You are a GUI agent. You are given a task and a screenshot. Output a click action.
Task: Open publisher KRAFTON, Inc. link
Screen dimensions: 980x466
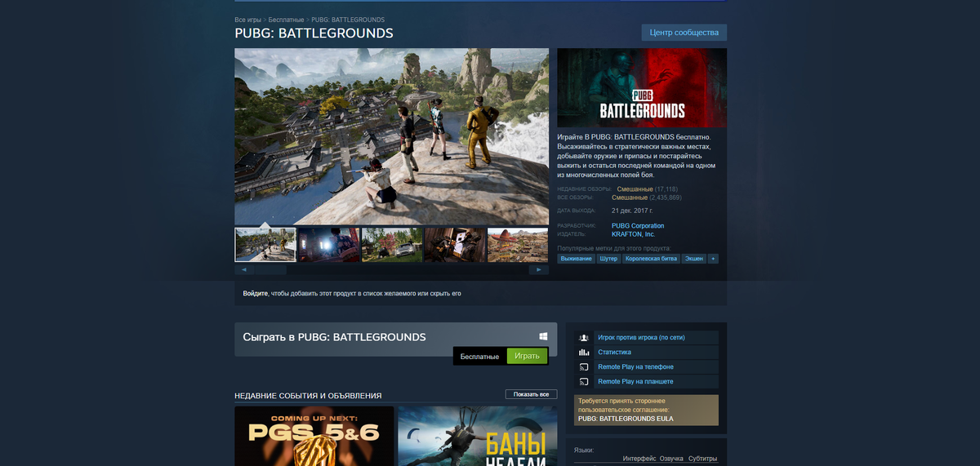tap(633, 234)
